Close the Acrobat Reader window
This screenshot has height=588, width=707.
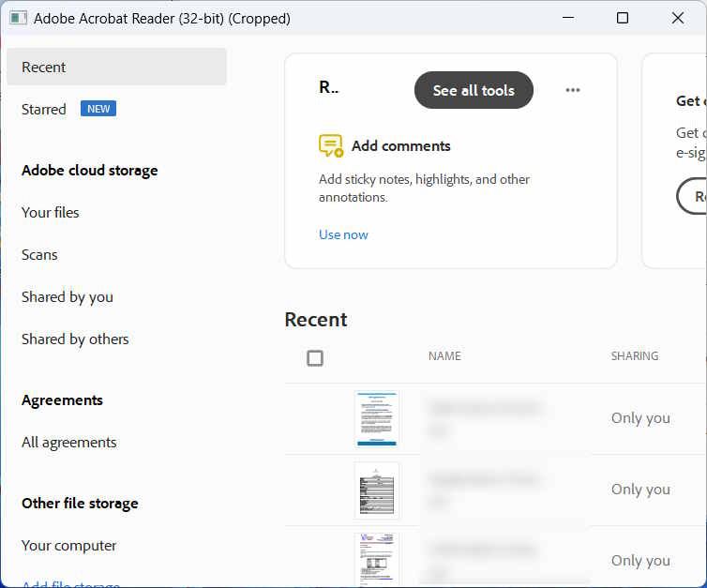click(x=678, y=18)
